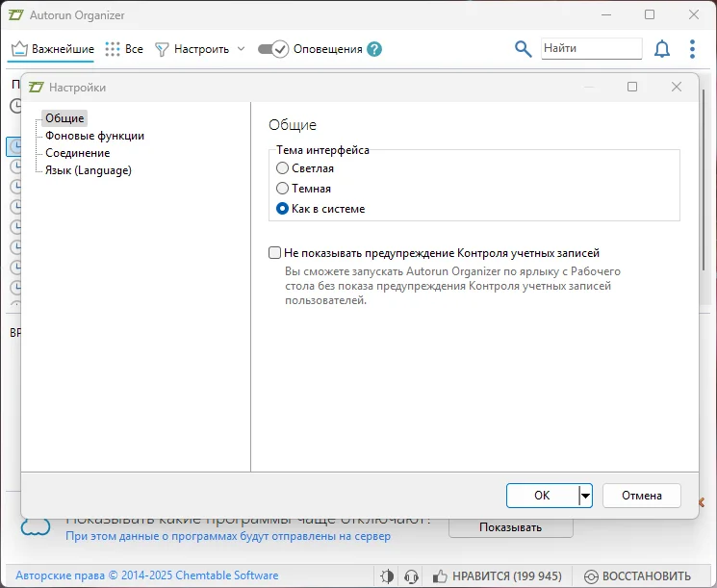Click the magnifier search icon
717x588 pixels.
523,49
